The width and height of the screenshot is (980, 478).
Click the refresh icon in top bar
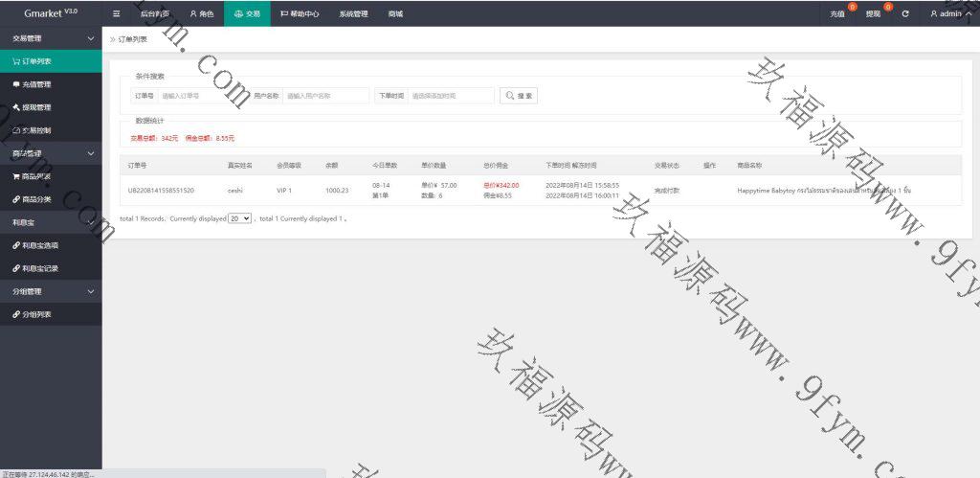(x=905, y=14)
